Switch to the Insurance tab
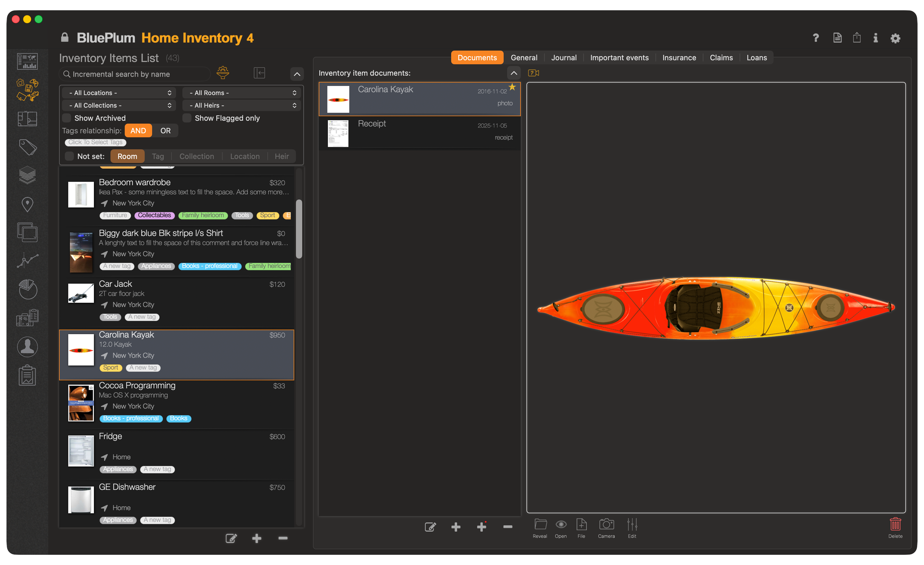This screenshot has height=565, width=924. click(679, 58)
